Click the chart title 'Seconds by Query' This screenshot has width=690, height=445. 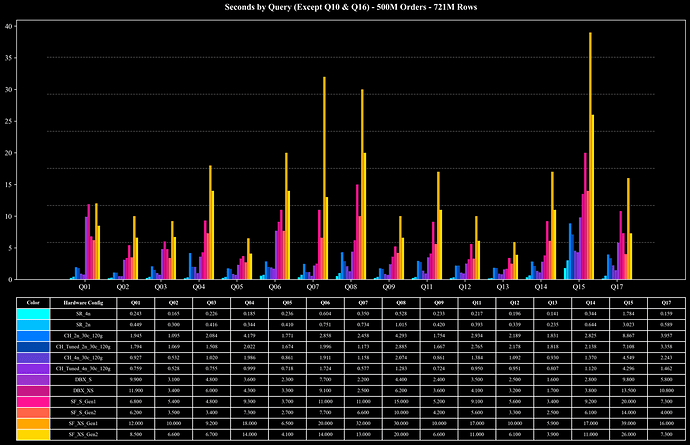(345, 7)
